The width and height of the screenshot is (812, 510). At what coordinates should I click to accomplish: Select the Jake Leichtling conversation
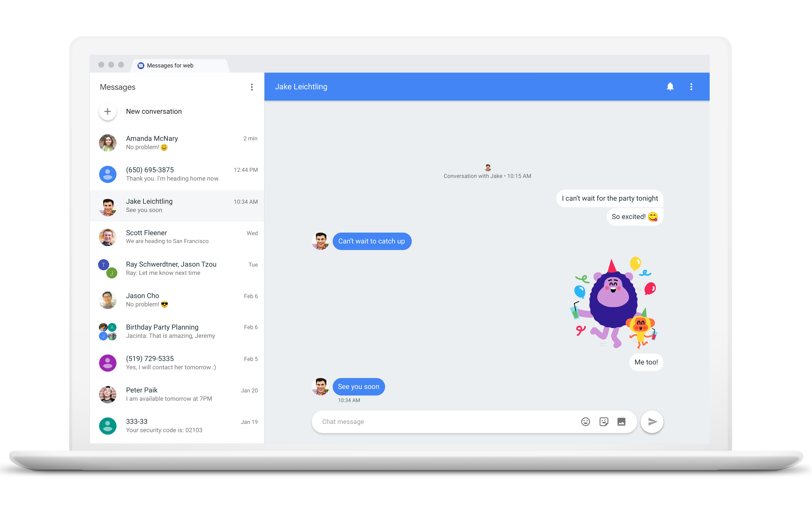coord(176,206)
